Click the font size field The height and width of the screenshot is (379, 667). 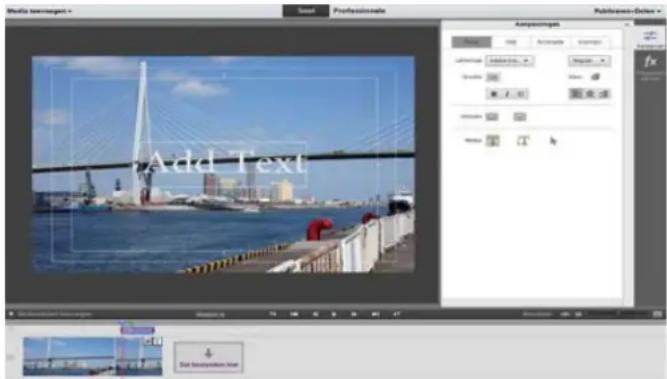click(493, 77)
